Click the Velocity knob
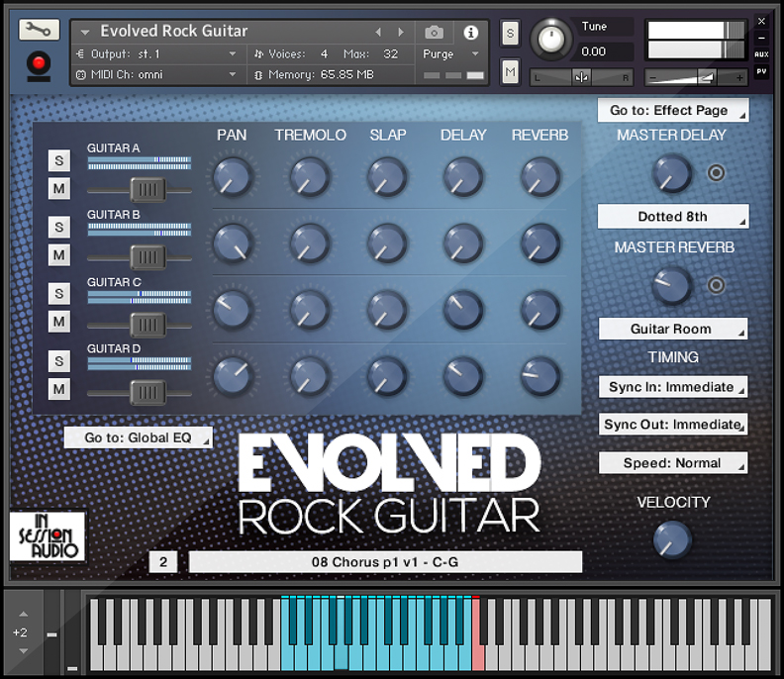 tap(672, 540)
